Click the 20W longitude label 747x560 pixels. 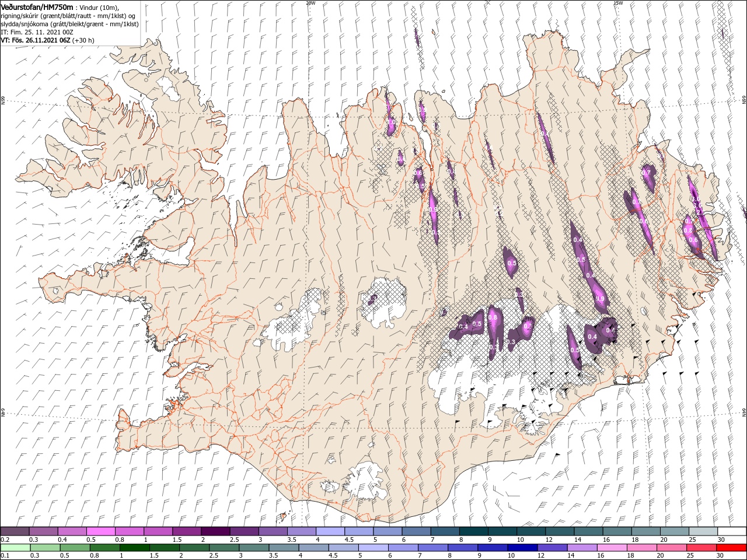pyautogui.click(x=311, y=2)
